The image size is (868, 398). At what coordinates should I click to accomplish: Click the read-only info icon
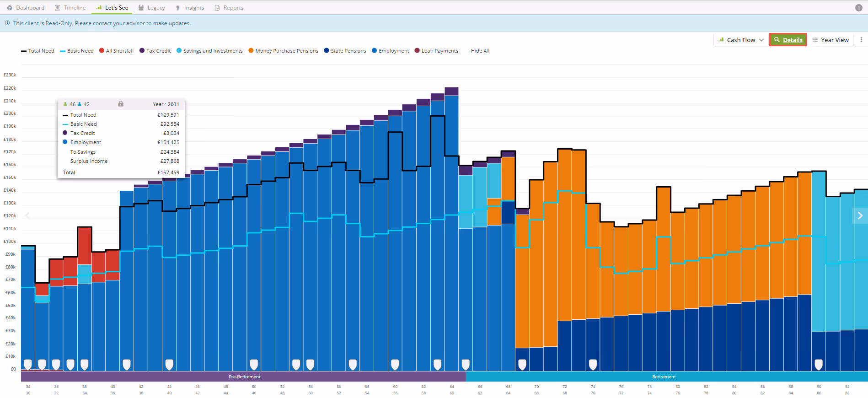pyautogui.click(x=7, y=23)
